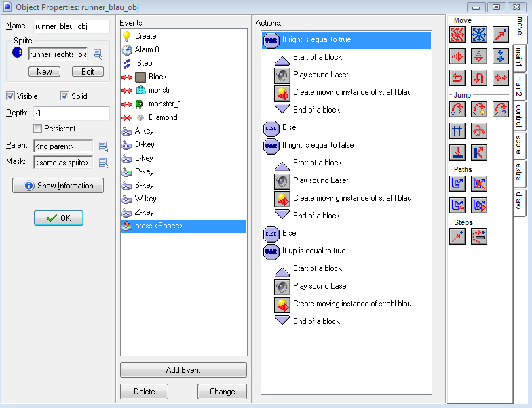Select the End Path action icon
Screen dimensions: 532x408
(x=479, y=183)
